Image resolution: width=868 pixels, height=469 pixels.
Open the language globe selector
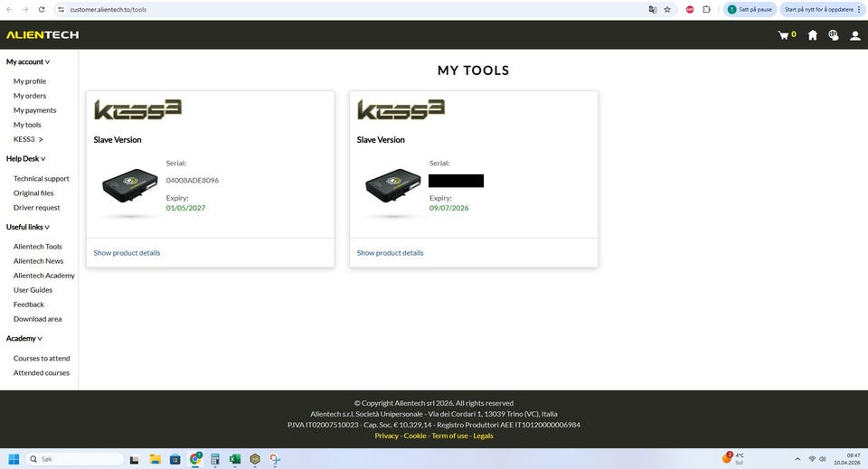click(x=833, y=35)
